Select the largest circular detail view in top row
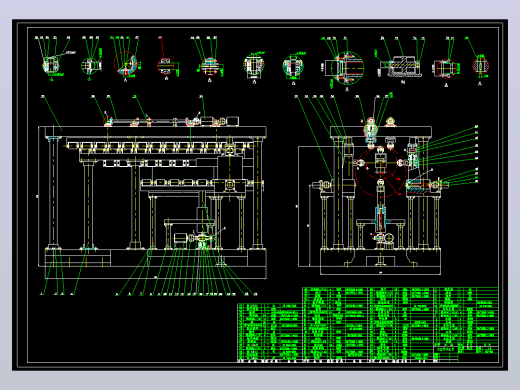The image size is (520, 390). pyautogui.click(x=349, y=68)
